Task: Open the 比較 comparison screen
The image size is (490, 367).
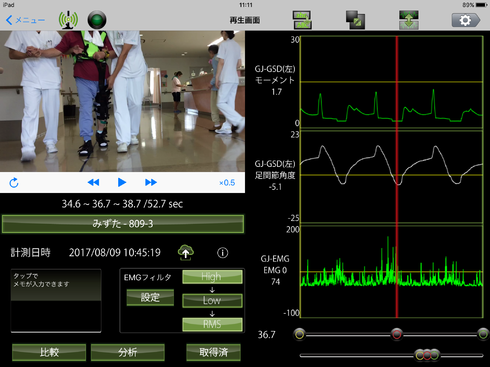Action: [49, 352]
